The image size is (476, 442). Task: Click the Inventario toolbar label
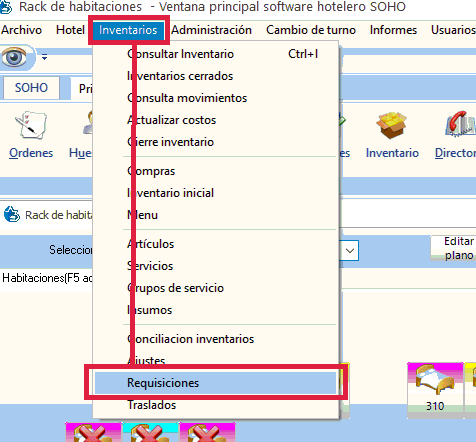(x=392, y=153)
